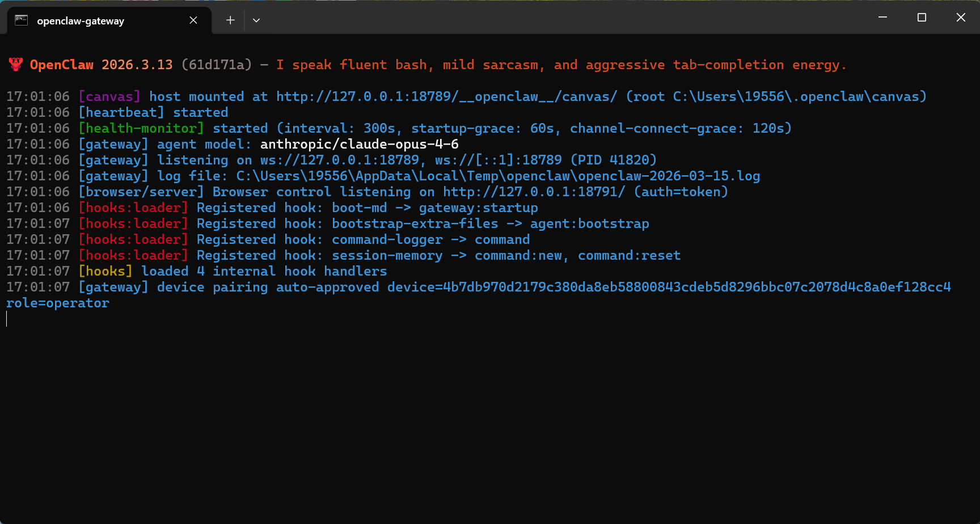Click the session-memory hook log line
The width and height of the screenshot is (980, 524).
click(344, 255)
